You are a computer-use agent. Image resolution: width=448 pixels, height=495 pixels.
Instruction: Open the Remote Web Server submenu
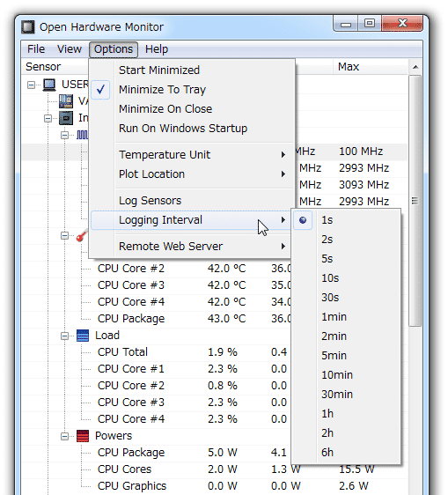point(191,247)
